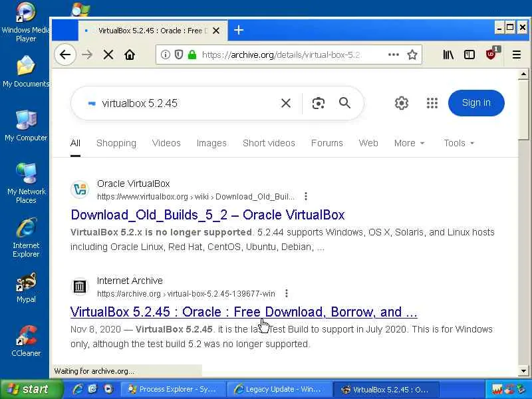Screen dimensions: 532x399
Task: Switch to Short videos results
Action: (x=269, y=143)
